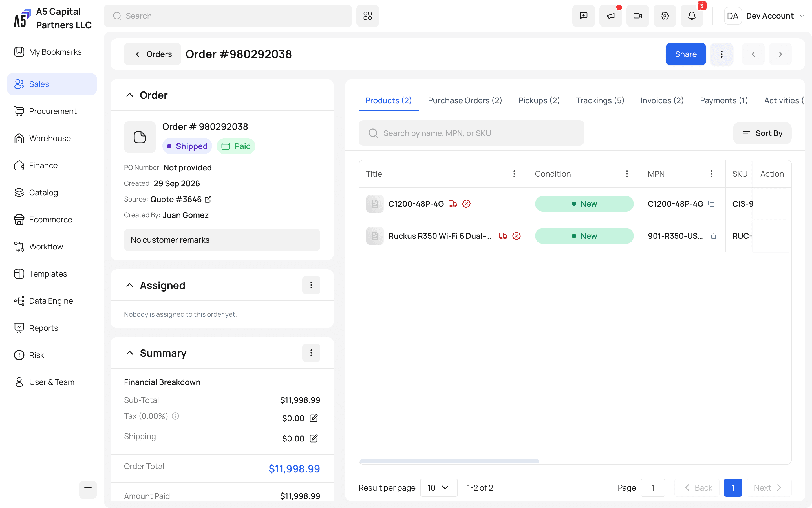The image size is (812, 508).
Task: Edit the Tax amount
Action: point(314,418)
